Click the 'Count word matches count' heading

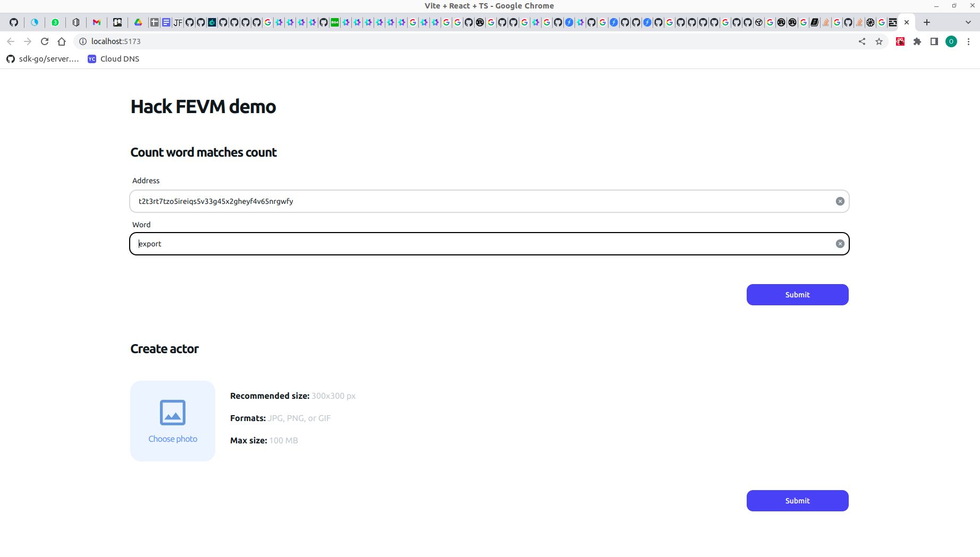point(204,152)
